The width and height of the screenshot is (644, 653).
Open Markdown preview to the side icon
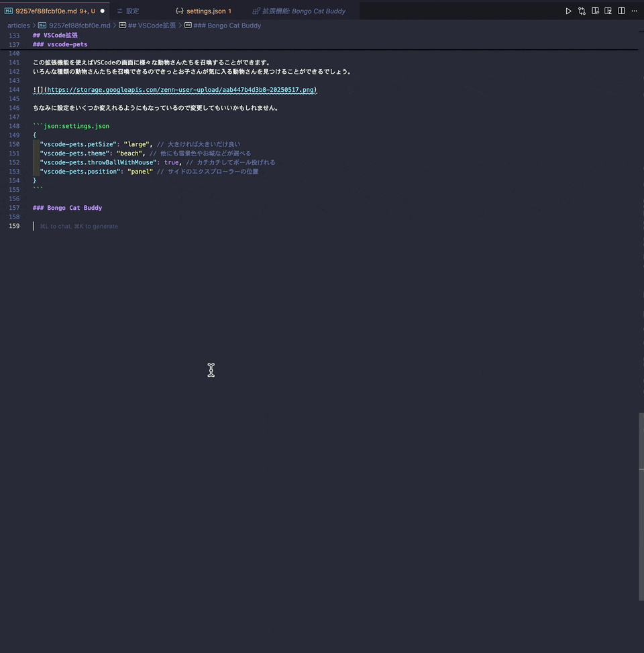pos(595,11)
